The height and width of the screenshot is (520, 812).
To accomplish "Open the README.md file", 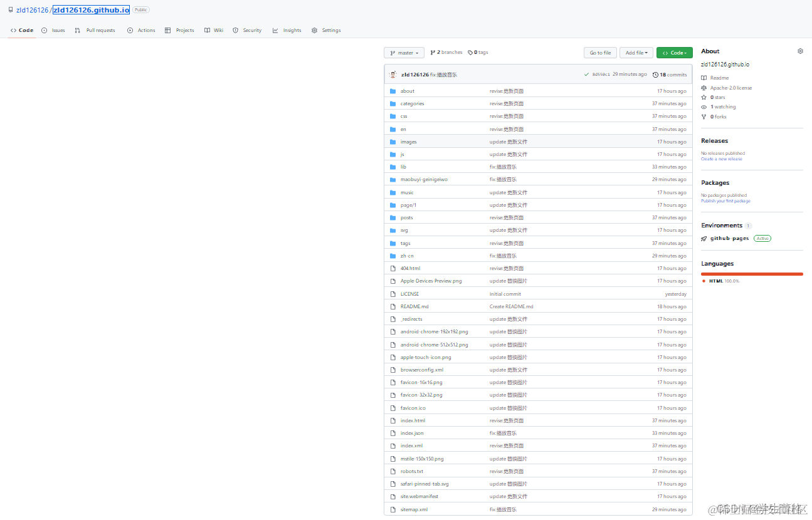I will [x=414, y=306].
